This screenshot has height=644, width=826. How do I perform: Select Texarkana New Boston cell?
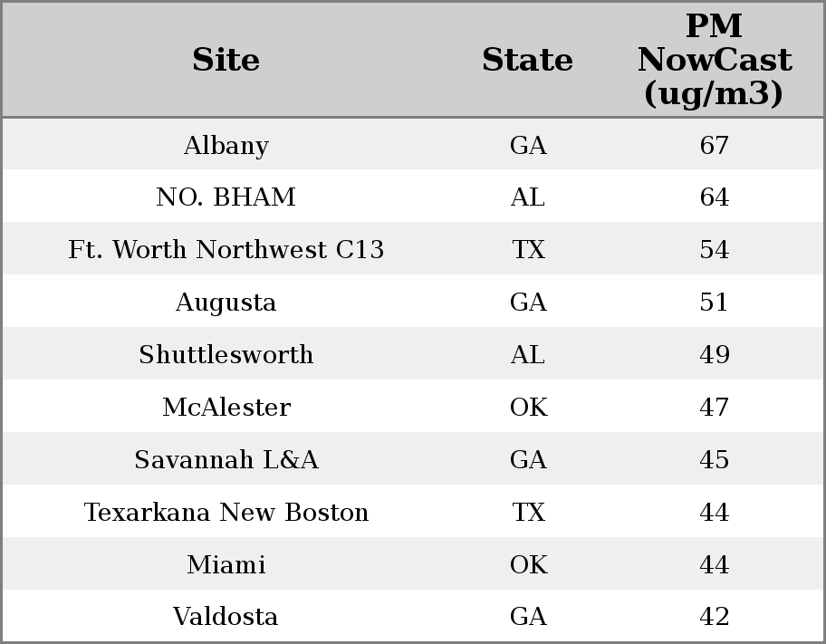click(226, 513)
